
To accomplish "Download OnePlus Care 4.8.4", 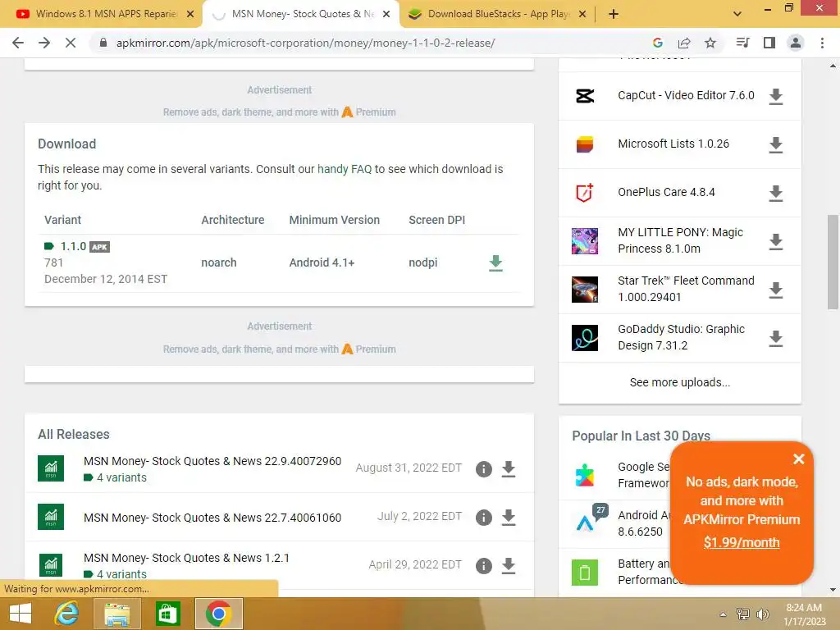I will (x=776, y=193).
